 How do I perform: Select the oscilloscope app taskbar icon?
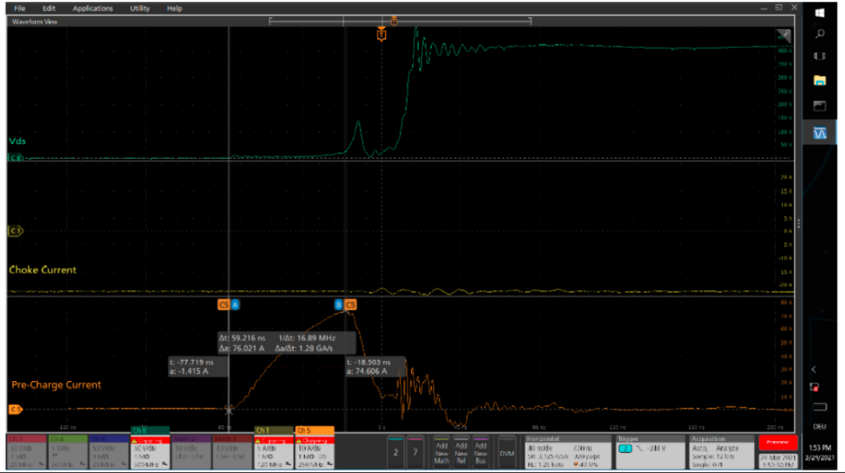point(820,133)
